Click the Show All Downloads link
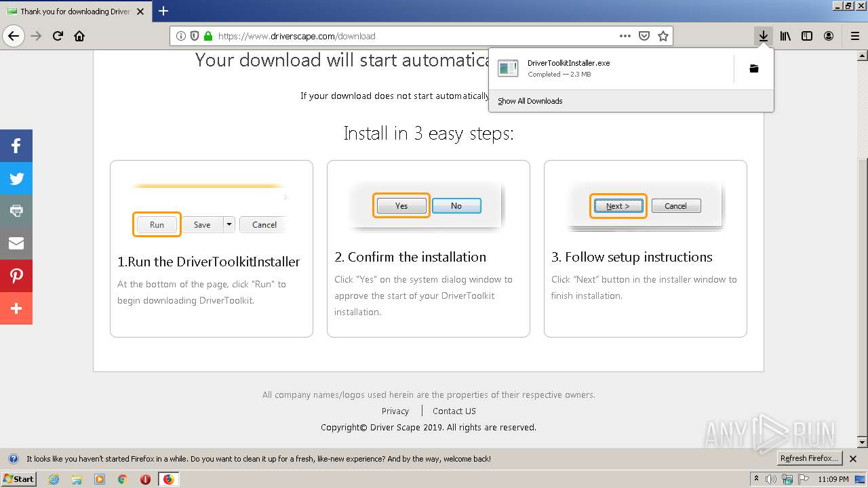Viewport: 868px width, 488px height. 530,101
